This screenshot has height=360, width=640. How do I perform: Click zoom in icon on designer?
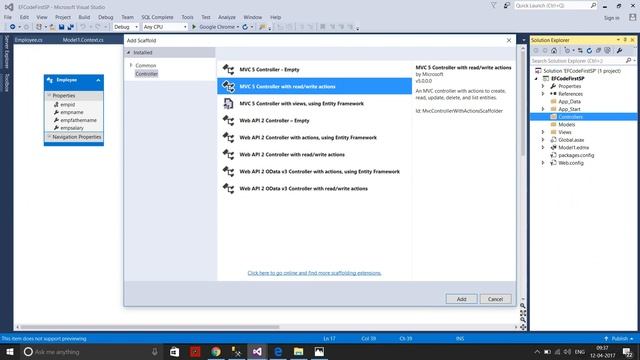522,306
